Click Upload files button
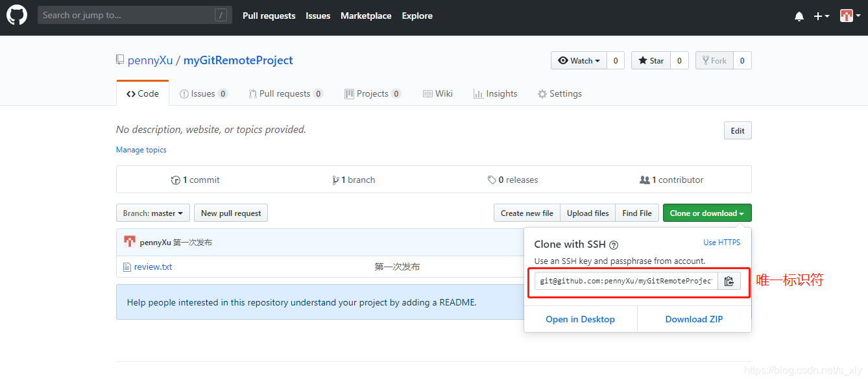This screenshot has height=382, width=868. [x=588, y=213]
